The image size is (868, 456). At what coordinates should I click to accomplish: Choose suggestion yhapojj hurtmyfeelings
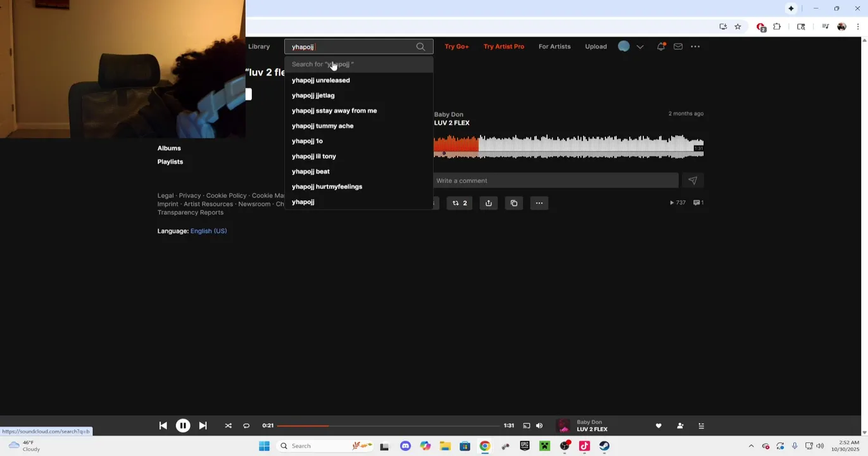[359, 187]
